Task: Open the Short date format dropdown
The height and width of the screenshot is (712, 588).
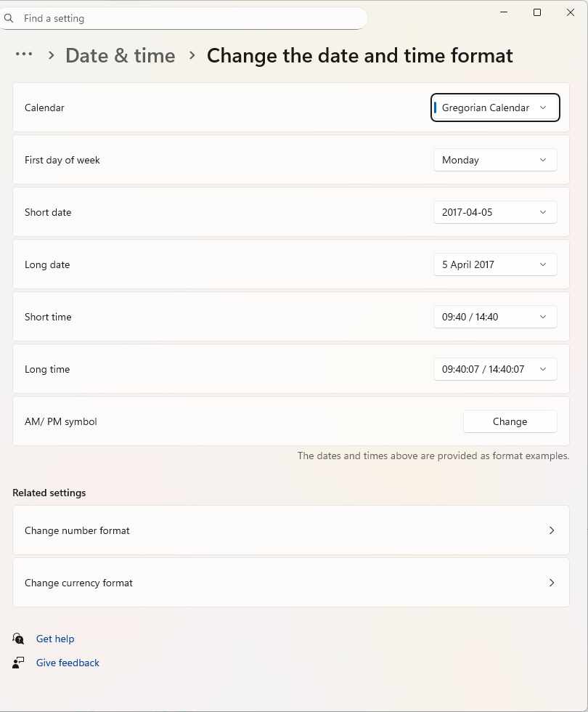Action: click(495, 212)
